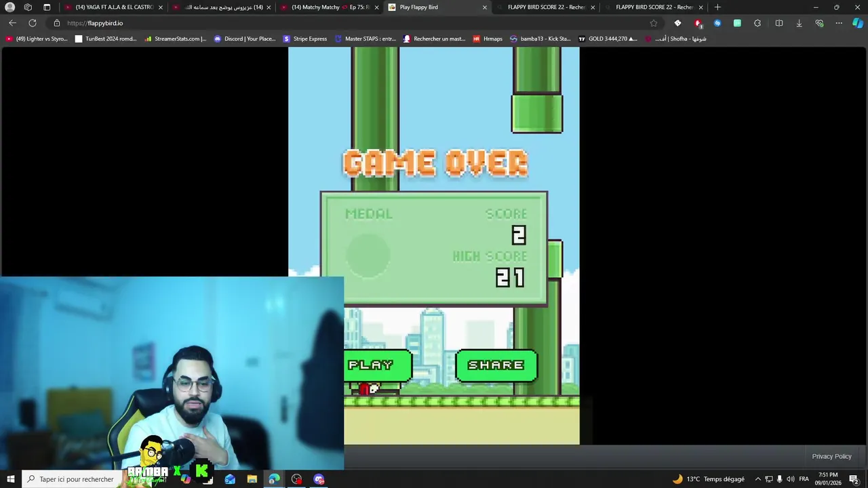
Task: Open the volume control in the tray
Action: point(790,479)
